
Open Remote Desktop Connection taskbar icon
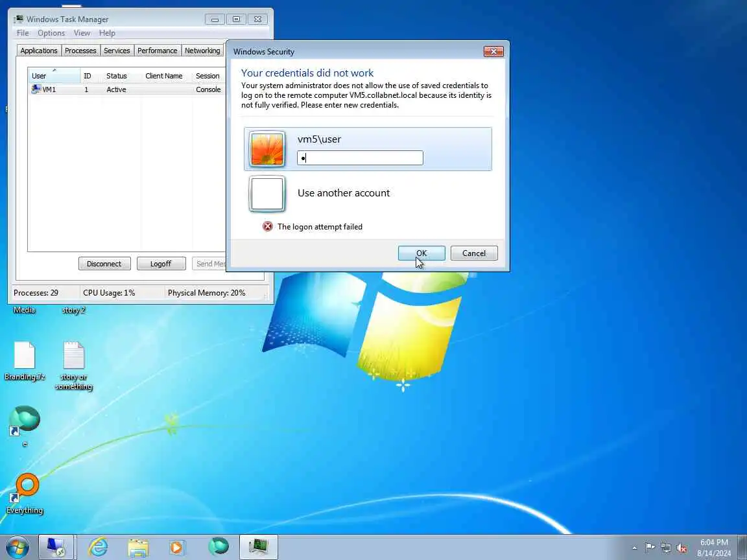(x=56, y=547)
